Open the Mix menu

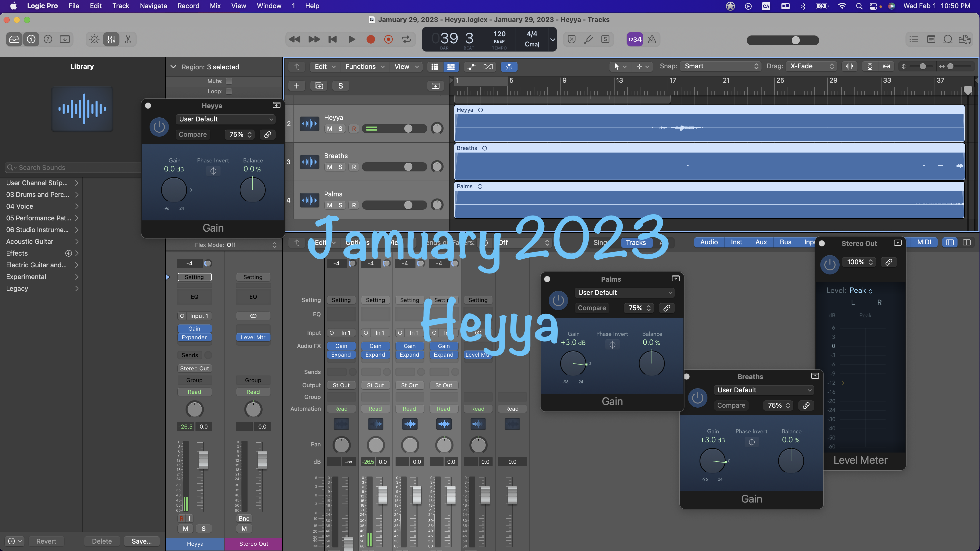pyautogui.click(x=215, y=6)
